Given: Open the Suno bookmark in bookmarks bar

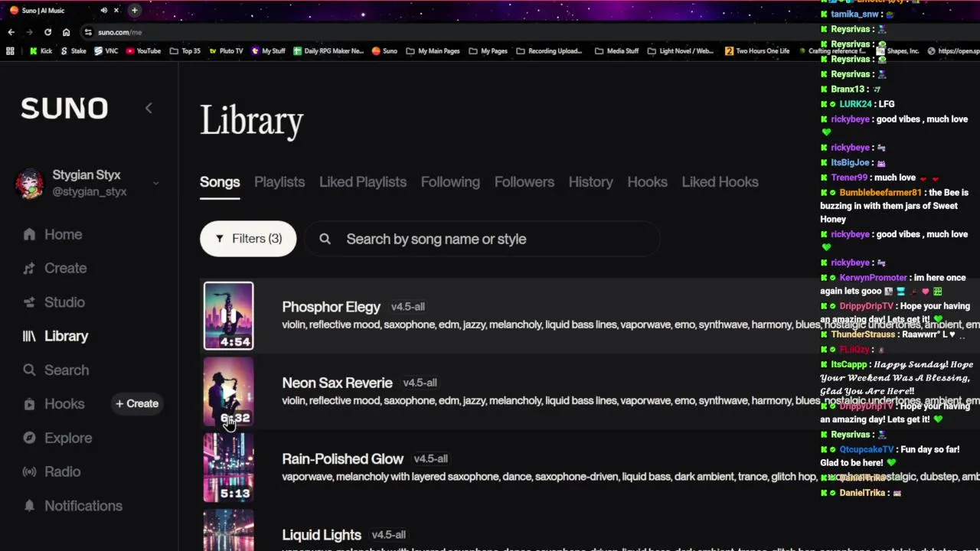Looking at the screenshot, I should 384,51.
